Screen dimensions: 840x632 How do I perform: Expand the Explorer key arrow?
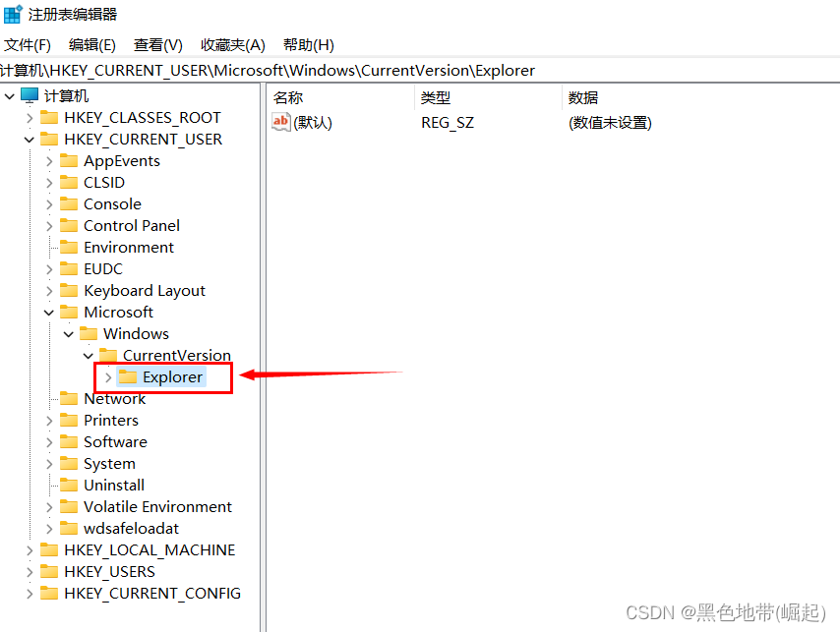108,377
